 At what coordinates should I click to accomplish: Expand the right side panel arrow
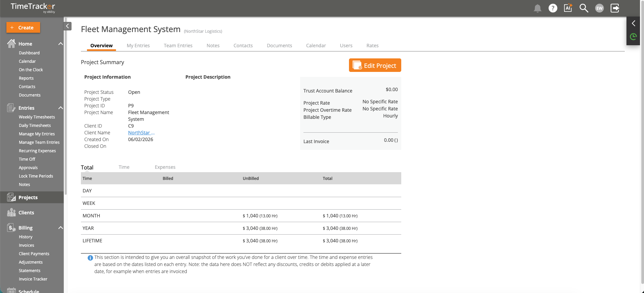pos(633,23)
